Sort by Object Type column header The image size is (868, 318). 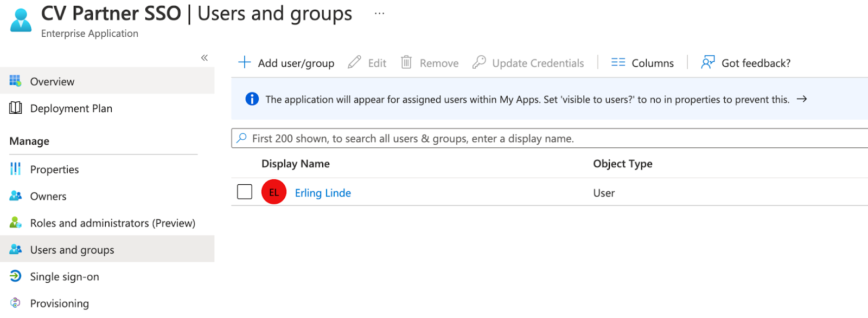coord(623,164)
